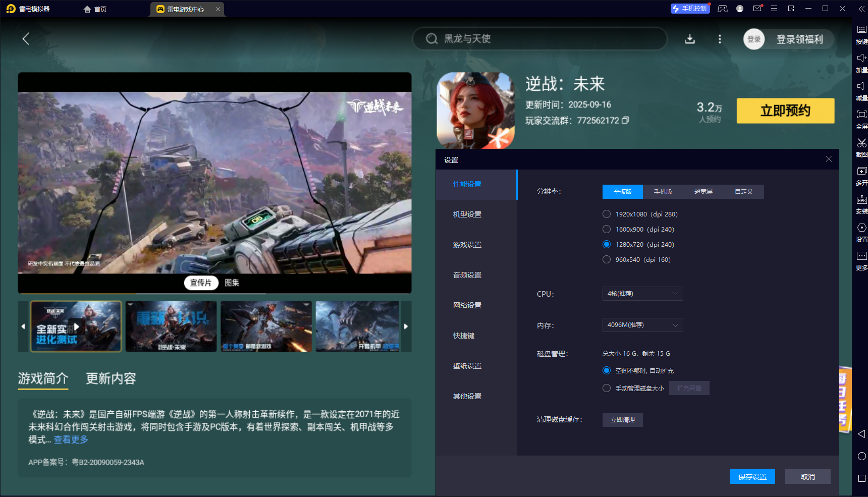Open the CPU cores dropdown
Image resolution: width=868 pixels, height=497 pixels.
coord(642,294)
